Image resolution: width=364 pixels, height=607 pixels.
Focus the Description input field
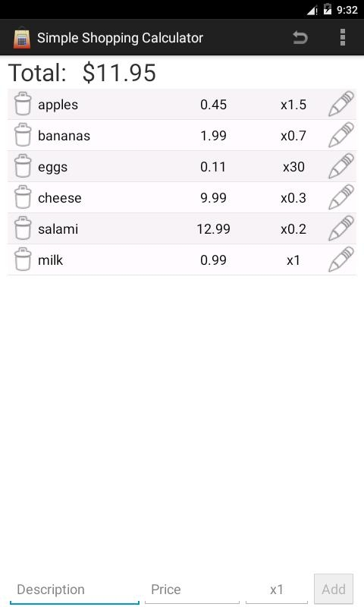74,590
